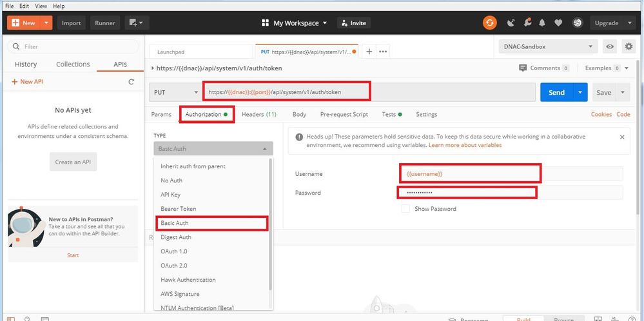Image resolution: width=644 pixels, height=321 pixels.
Task: Click Learn more about variables link
Action: (x=465, y=145)
